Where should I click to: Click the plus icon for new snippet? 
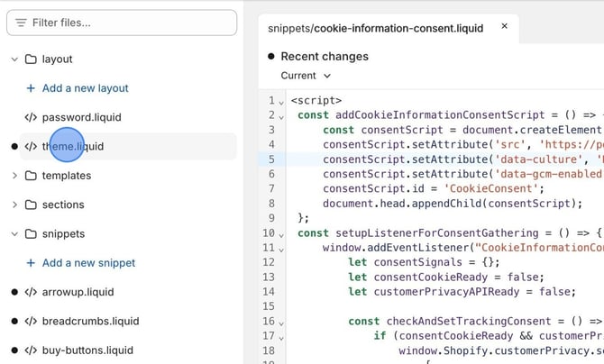click(31, 263)
